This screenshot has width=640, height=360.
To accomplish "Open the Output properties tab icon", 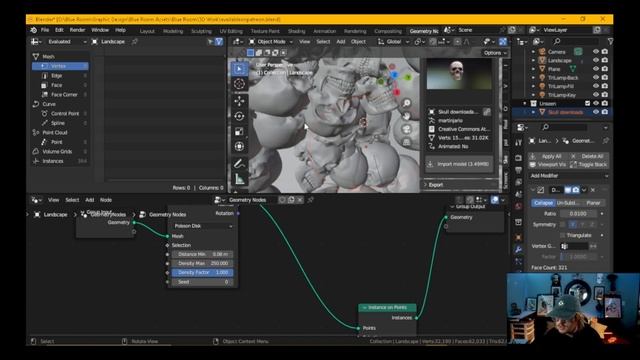I will tap(518, 170).
